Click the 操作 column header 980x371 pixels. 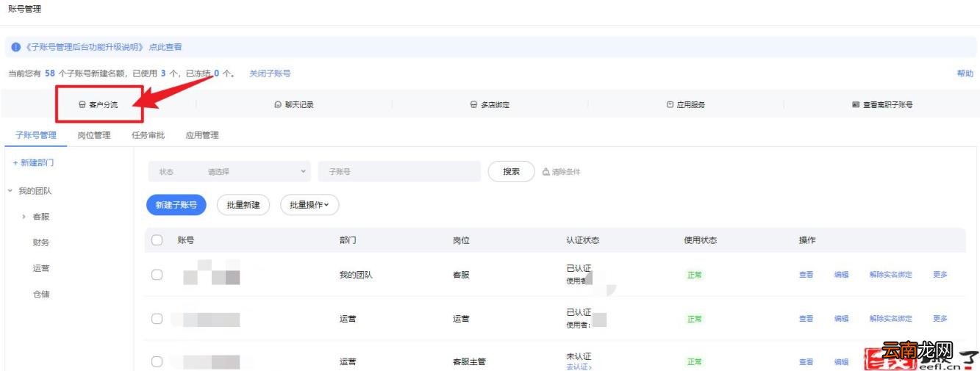[807, 240]
